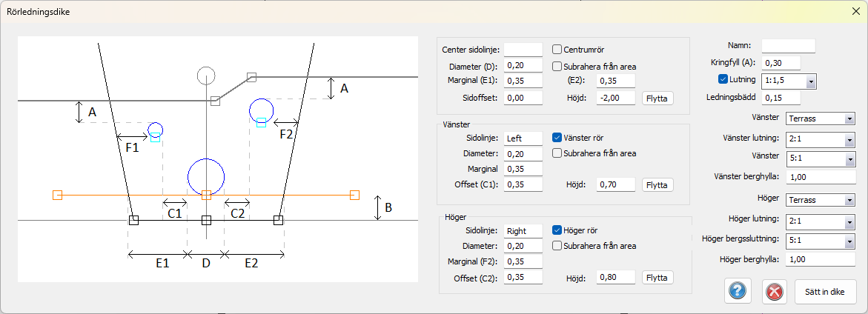Viewport: 868px width, 314px height.
Task: Click the Kringfyll (A) value field
Action: (781, 63)
